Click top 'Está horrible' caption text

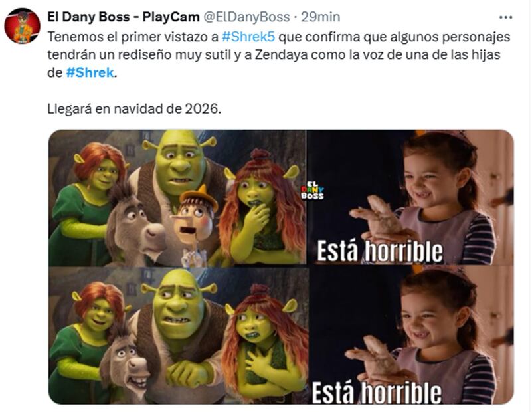(x=380, y=251)
